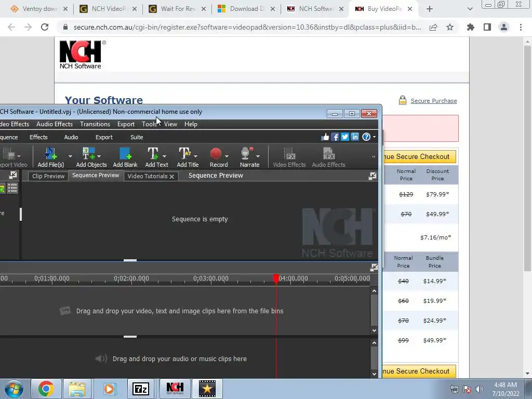Open a new Chrome tab
The height and width of the screenshot is (399, 532).
pyautogui.click(x=430, y=9)
